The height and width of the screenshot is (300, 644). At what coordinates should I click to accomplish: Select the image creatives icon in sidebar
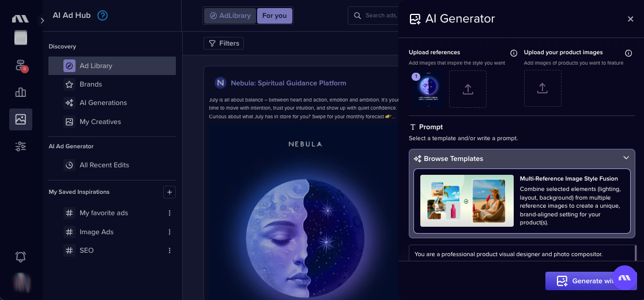click(21, 119)
